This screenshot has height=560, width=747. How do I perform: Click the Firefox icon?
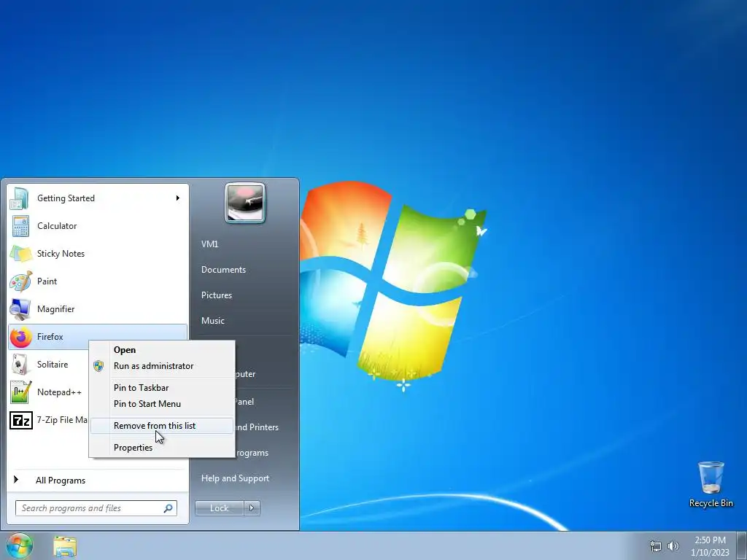[x=20, y=337]
